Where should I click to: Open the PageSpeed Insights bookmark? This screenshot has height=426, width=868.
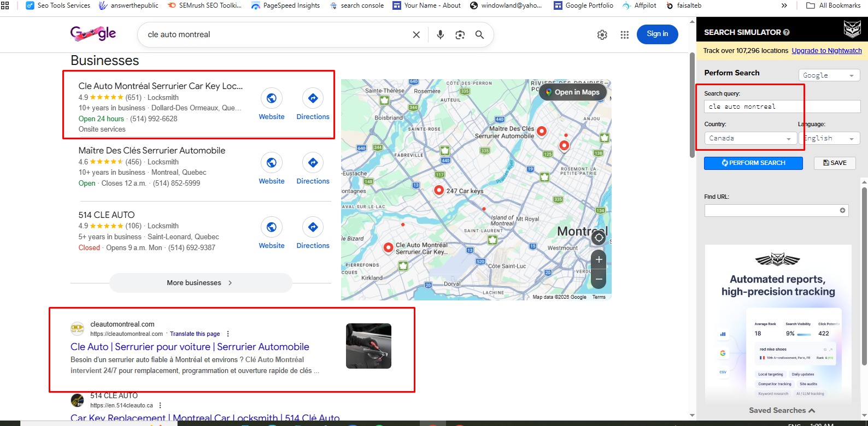pos(285,5)
